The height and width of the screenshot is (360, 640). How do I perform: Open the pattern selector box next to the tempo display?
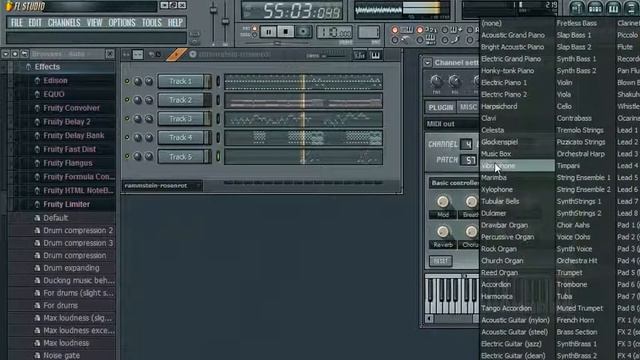[368, 32]
